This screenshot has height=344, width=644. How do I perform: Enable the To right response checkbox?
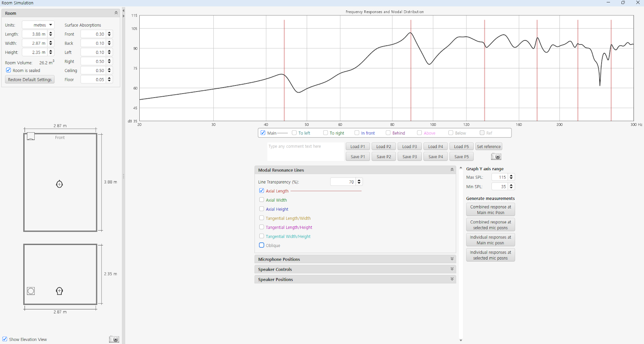click(x=326, y=133)
